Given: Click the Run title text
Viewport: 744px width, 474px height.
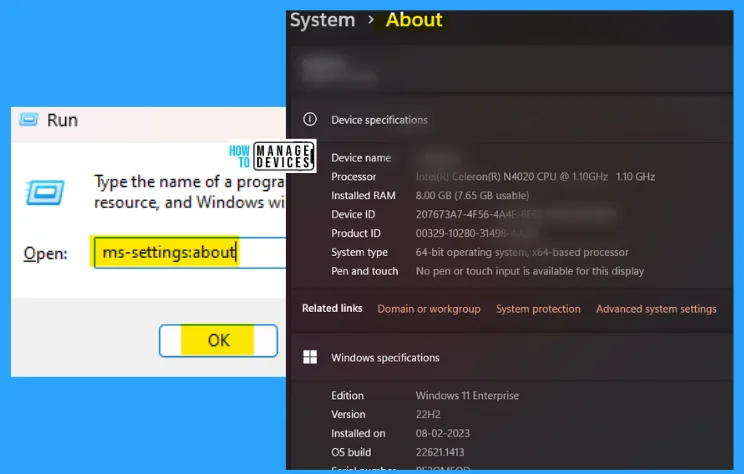Looking at the screenshot, I should point(62,120).
